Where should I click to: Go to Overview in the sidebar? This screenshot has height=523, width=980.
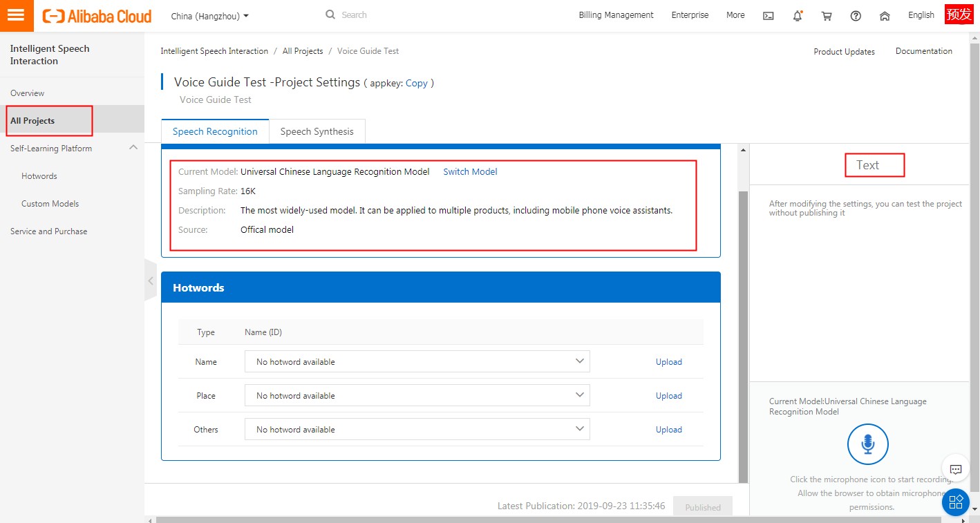coord(28,93)
